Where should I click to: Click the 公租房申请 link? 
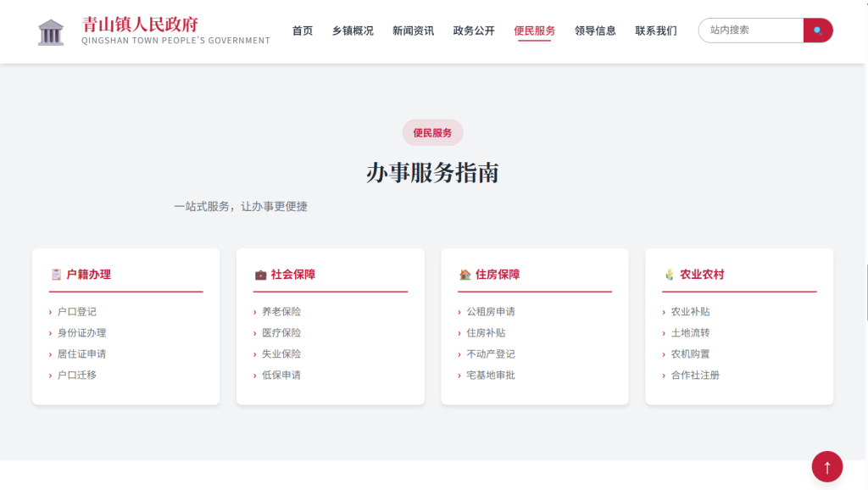pos(491,312)
